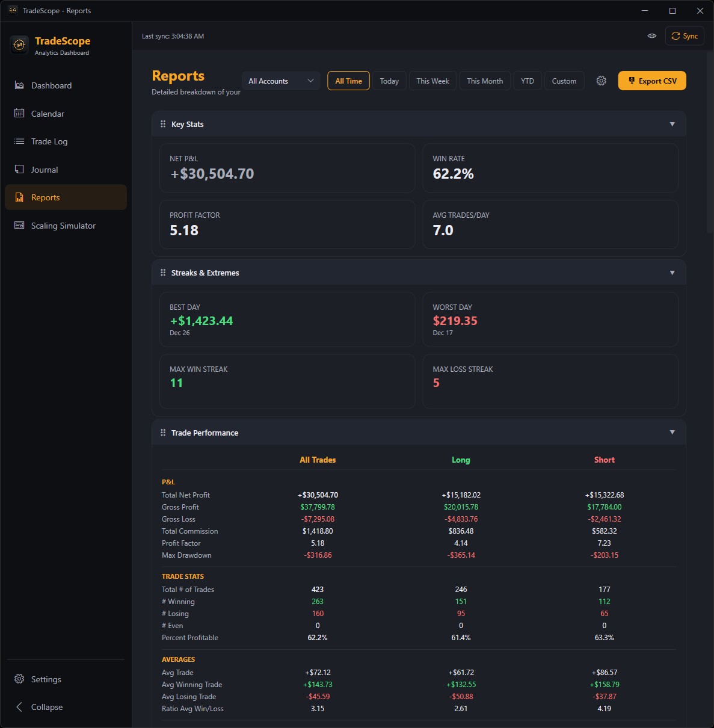Open Settings at the bottom sidebar
This screenshot has height=728, width=714.
click(46, 679)
